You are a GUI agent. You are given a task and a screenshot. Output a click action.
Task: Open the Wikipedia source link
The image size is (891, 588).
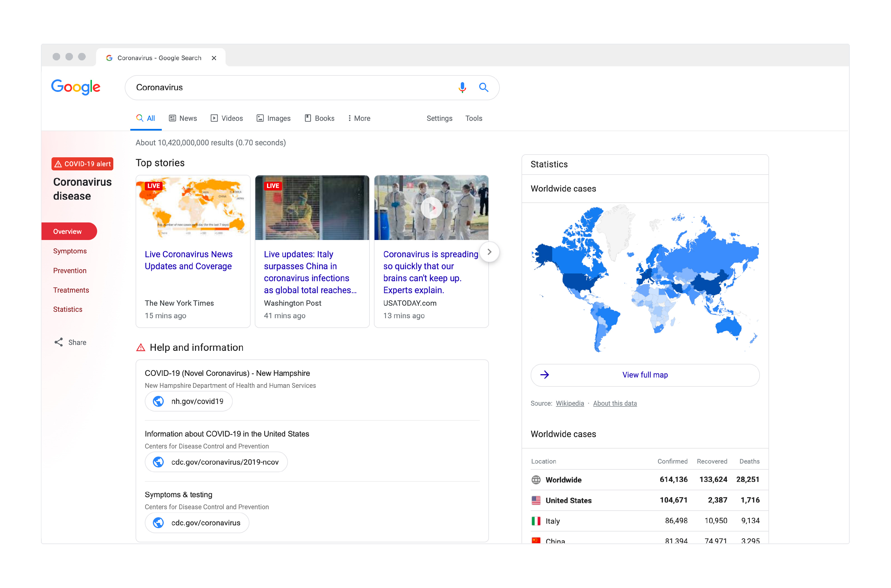(570, 403)
